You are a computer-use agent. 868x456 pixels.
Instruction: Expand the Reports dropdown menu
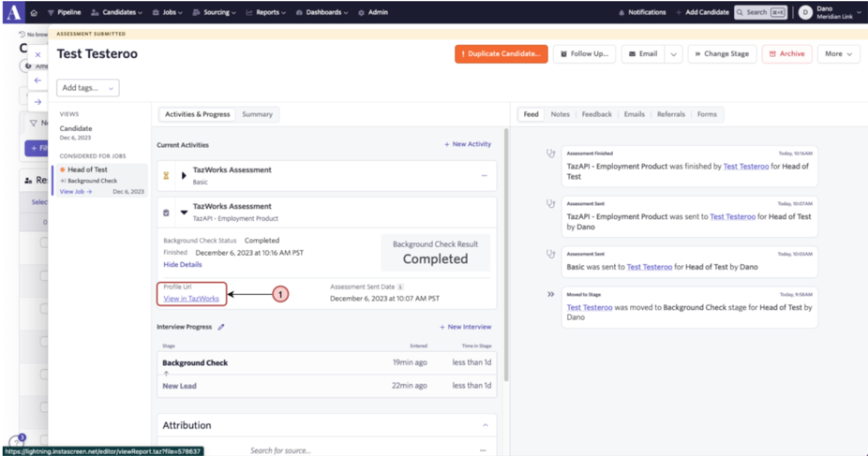tap(265, 12)
